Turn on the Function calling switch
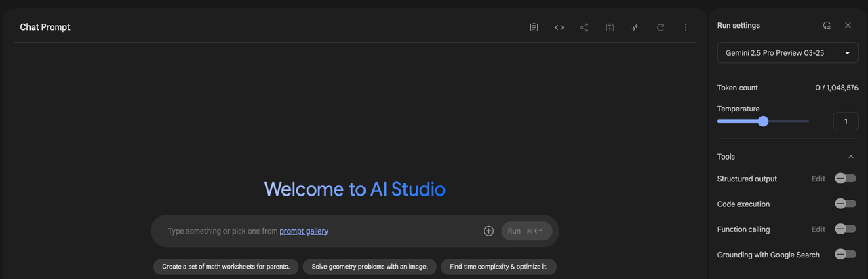 [x=846, y=229]
